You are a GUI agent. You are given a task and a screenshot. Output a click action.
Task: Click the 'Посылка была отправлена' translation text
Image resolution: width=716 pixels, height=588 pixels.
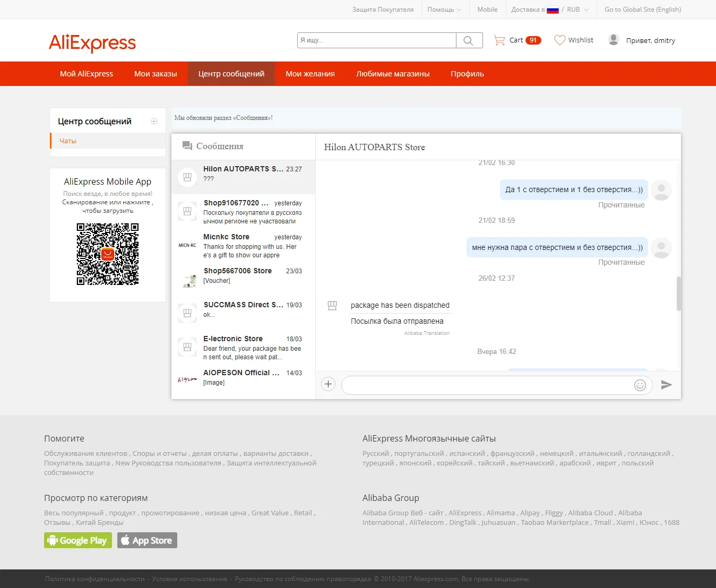coord(397,321)
